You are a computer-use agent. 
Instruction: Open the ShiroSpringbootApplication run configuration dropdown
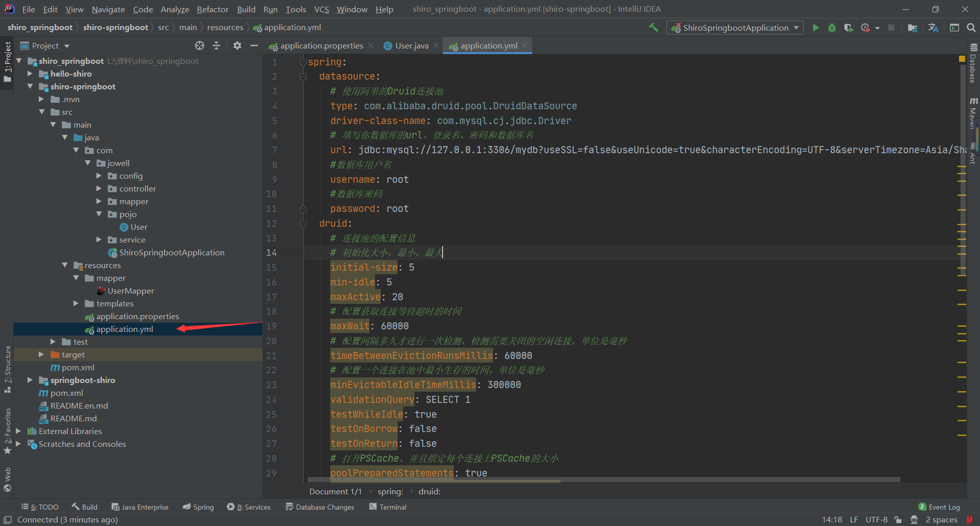735,28
